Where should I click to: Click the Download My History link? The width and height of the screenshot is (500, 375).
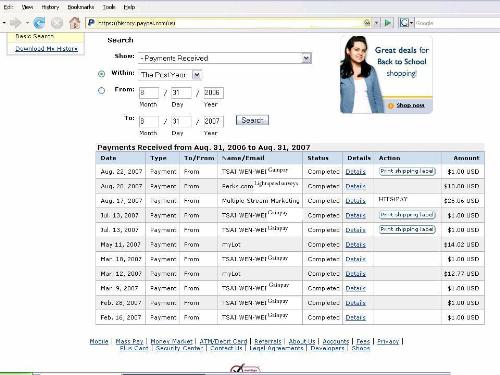point(46,49)
